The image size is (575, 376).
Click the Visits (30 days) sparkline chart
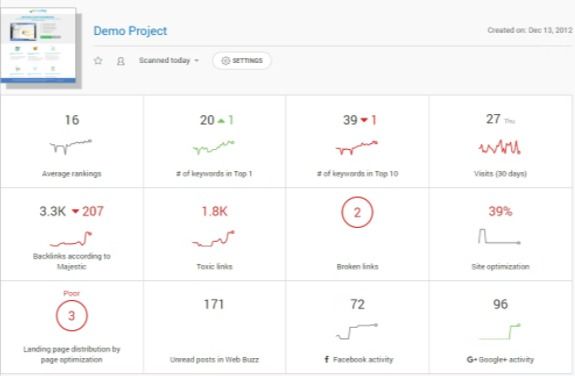click(x=499, y=147)
